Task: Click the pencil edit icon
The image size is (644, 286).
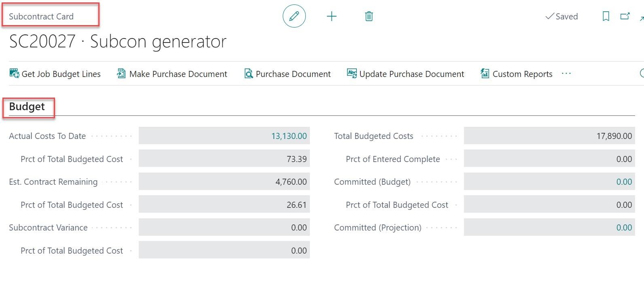Action: point(294,16)
